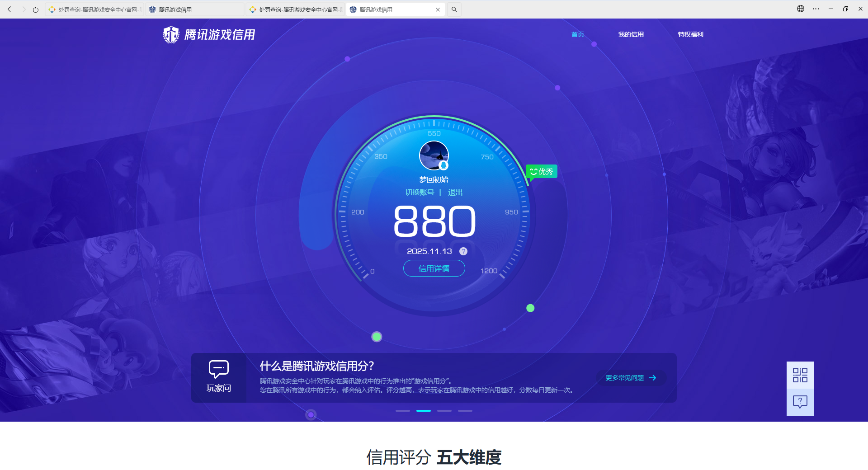The image size is (868, 470).
Task: Click the 腾讯游戏信用 shield logo
Action: [x=170, y=34]
